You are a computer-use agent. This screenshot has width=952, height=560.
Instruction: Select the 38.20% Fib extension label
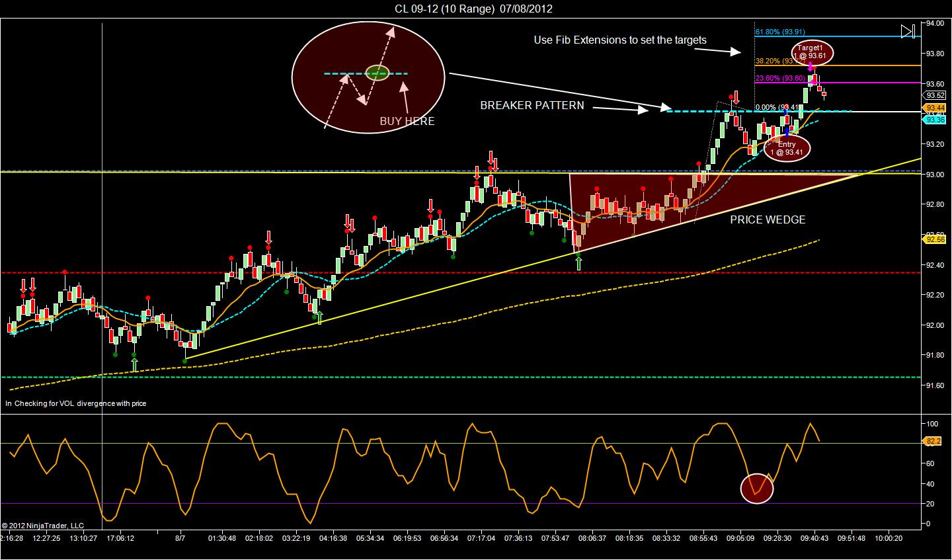click(x=779, y=61)
